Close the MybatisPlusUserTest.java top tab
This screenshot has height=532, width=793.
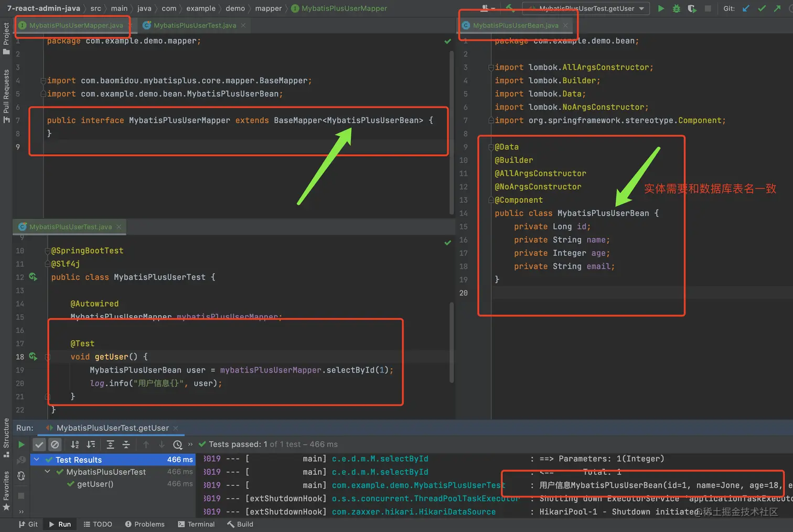[243, 25]
